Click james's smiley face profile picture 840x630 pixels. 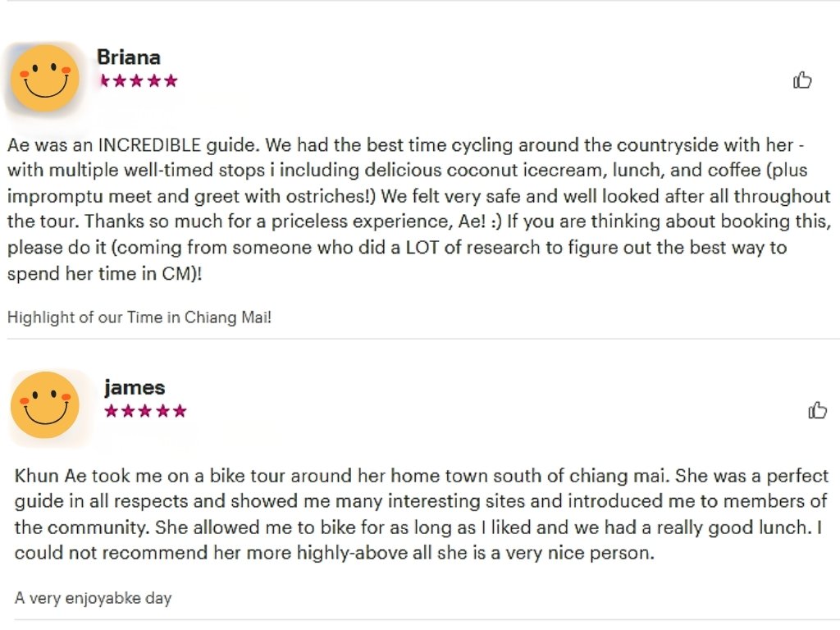pyautogui.click(x=45, y=405)
